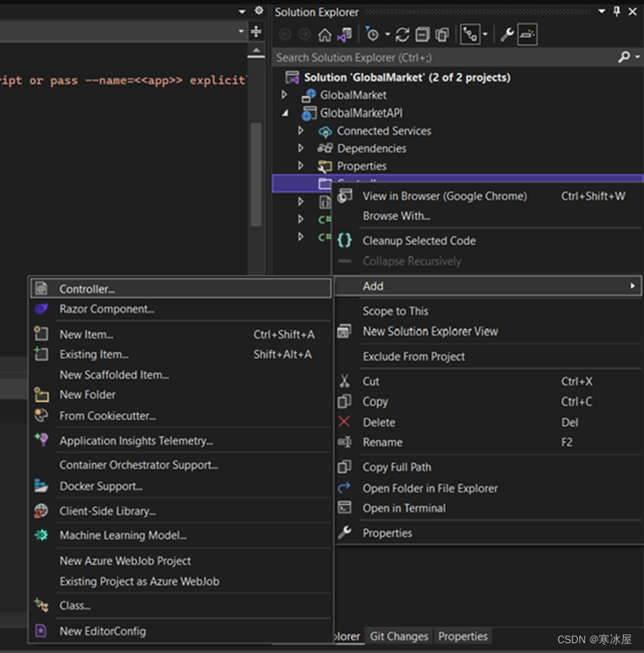The width and height of the screenshot is (644, 653).
Task: Expand the Properties folder node
Action: [x=301, y=166]
